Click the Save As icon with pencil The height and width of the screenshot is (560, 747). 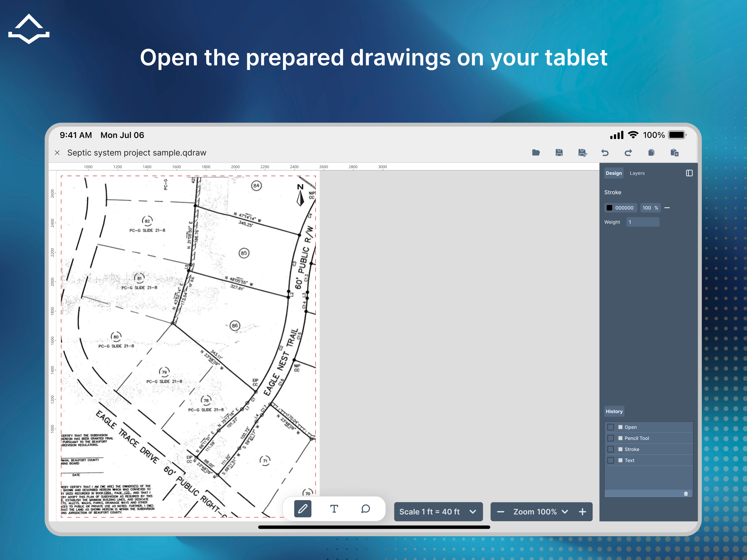[x=583, y=153]
